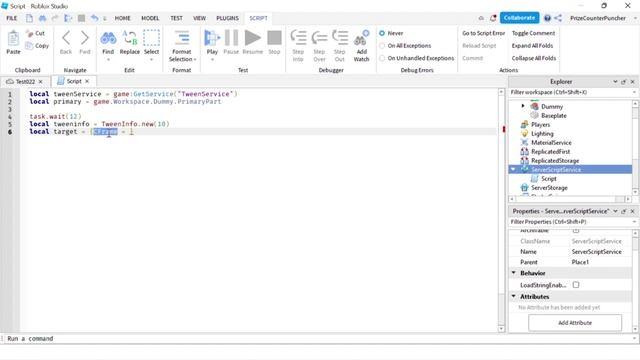Switch to the PLUGINS ribbon tab
This screenshot has width=640, height=360.
tap(227, 18)
